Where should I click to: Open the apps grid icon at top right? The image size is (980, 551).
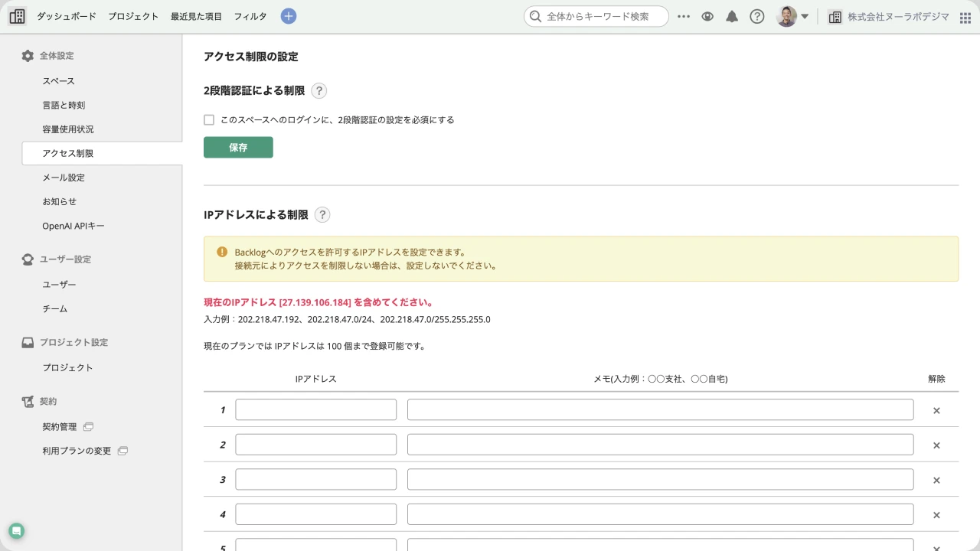pyautogui.click(x=965, y=16)
